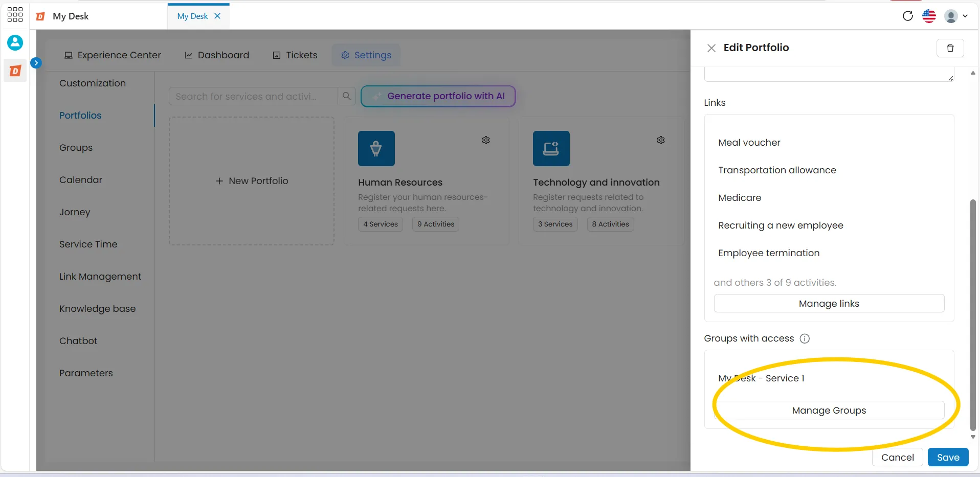Open Groups in settings sidebar

pyautogui.click(x=76, y=148)
